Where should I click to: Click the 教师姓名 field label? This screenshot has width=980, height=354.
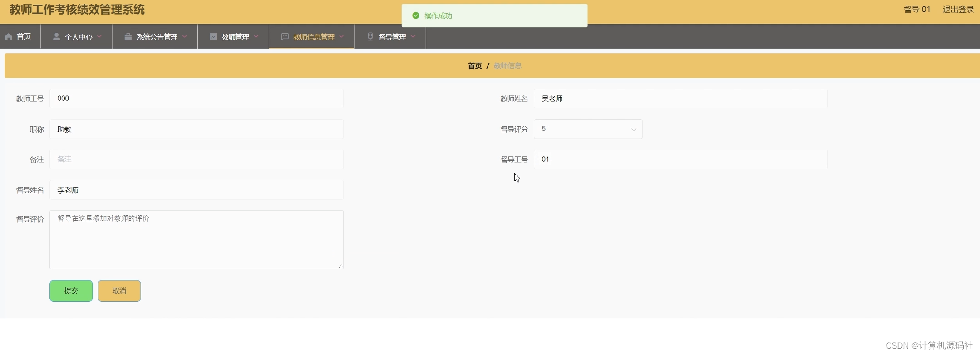click(514, 99)
